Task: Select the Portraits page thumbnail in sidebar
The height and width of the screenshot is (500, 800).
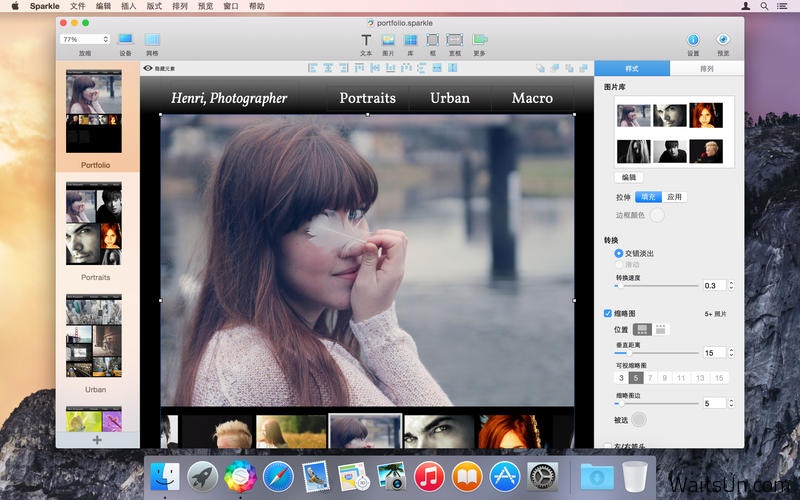Action: pos(94,223)
